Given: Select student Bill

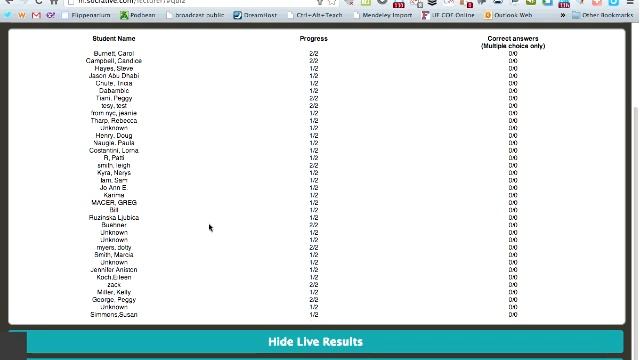Looking at the screenshot, I should coord(114,210).
